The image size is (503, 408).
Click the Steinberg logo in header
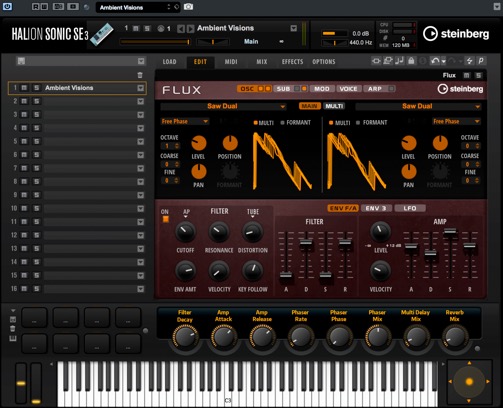pos(456,34)
